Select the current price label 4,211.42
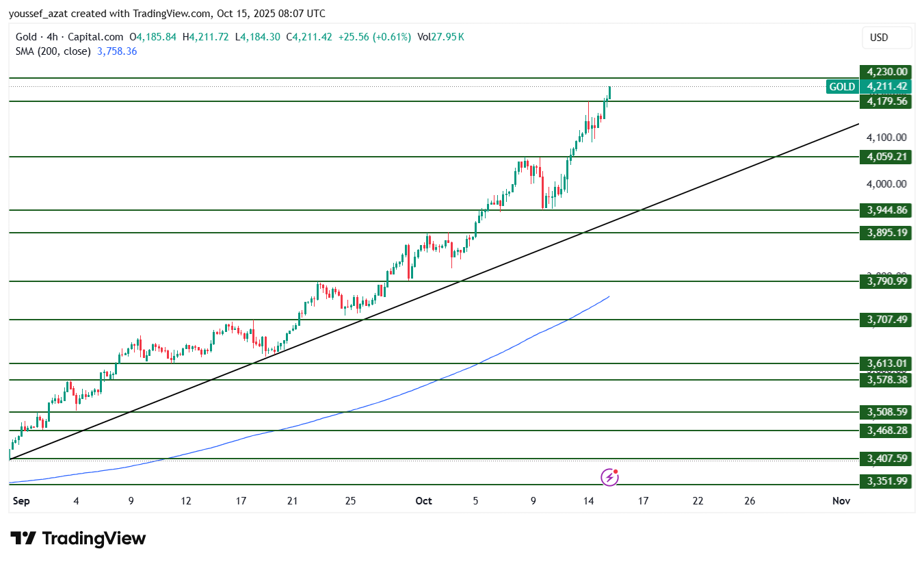Image resolution: width=924 pixels, height=564 pixels. coord(886,86)
